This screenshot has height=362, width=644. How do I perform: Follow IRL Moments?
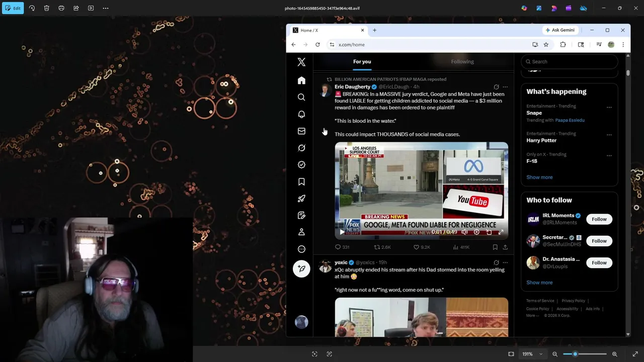coord(599,219)
